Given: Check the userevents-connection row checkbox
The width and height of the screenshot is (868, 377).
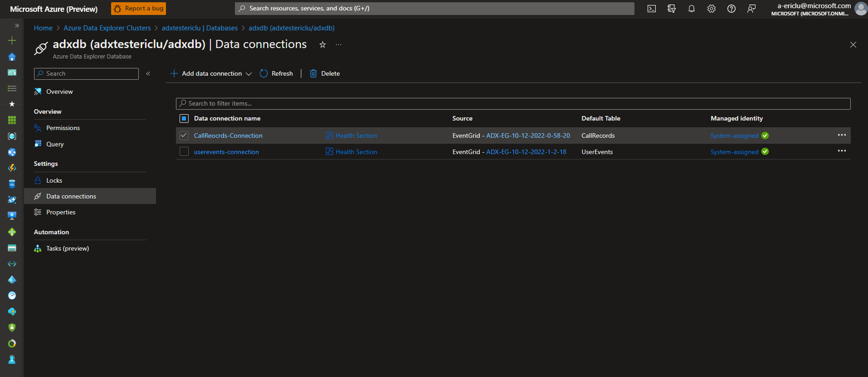Looking at the screenshot, I should click(184, 152).
